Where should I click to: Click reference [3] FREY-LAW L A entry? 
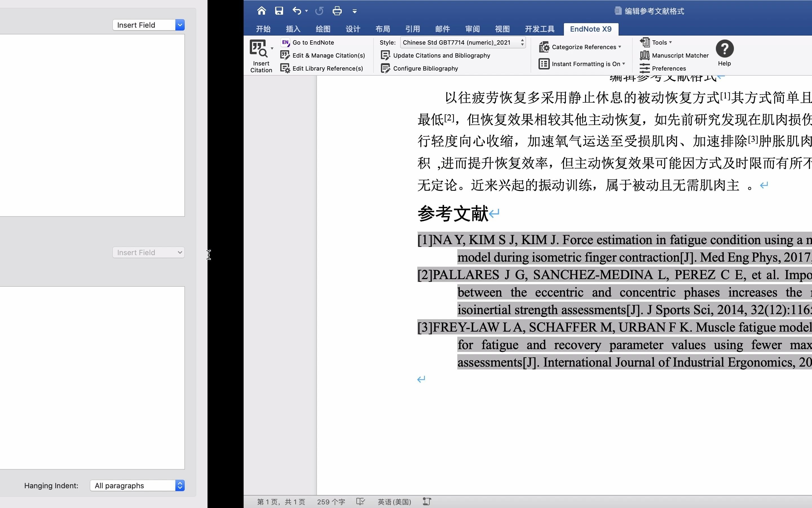[x=614, y=345]
